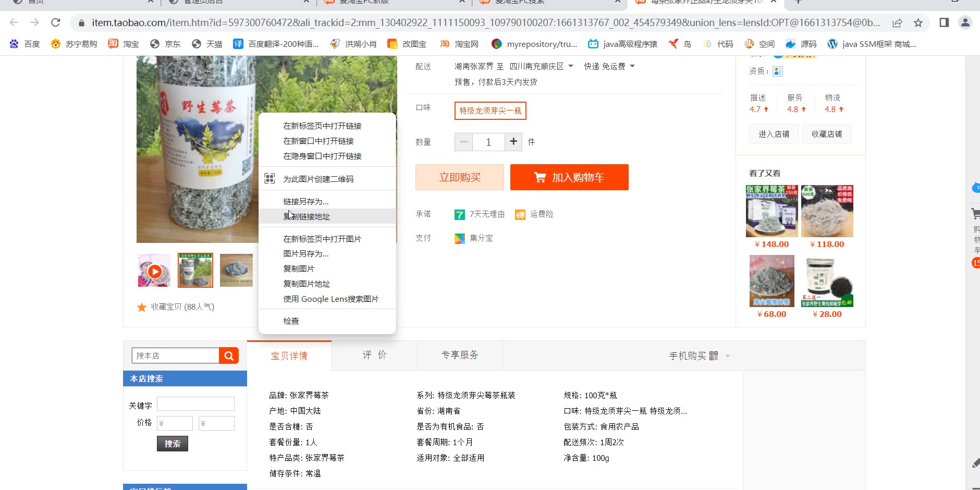Open the 代码 bookmark
This screenshot has width=980, height=490.
pyautogui.click(x=718, y=44)
